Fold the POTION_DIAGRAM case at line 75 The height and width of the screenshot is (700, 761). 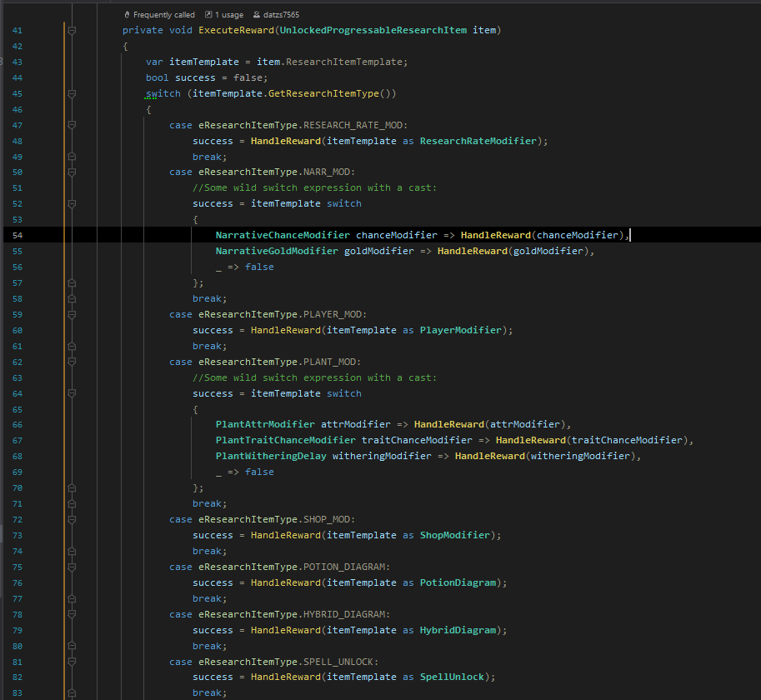click(x=72, y=567)
